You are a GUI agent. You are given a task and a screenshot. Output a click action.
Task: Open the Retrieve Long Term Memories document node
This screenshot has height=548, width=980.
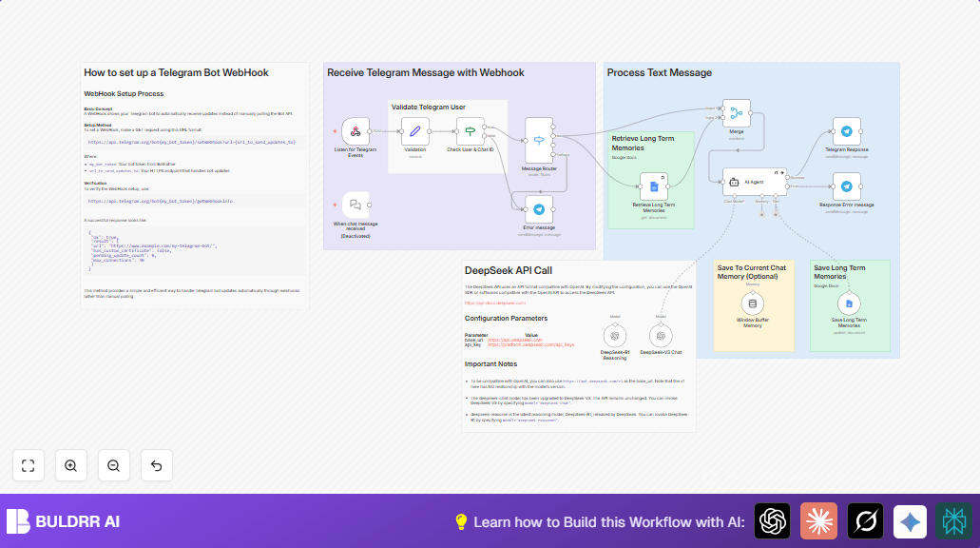click(x=654, y=186)
